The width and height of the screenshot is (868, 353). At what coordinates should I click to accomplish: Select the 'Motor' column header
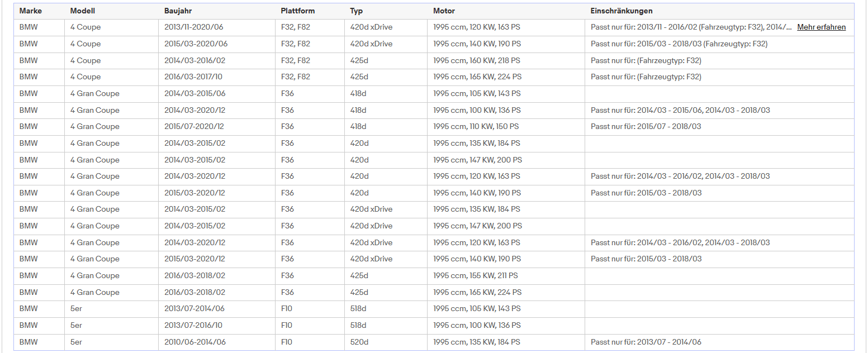click(x=444, y=11)
